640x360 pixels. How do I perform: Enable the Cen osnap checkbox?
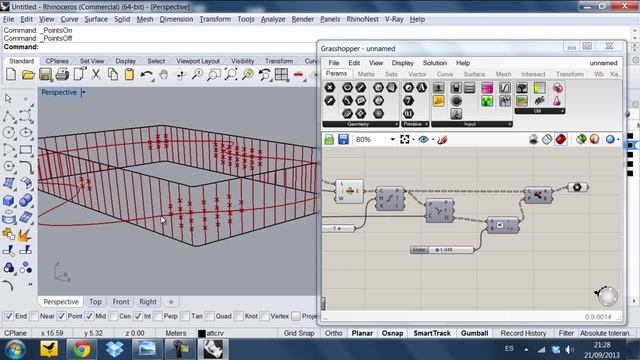(x=113, y=316)
